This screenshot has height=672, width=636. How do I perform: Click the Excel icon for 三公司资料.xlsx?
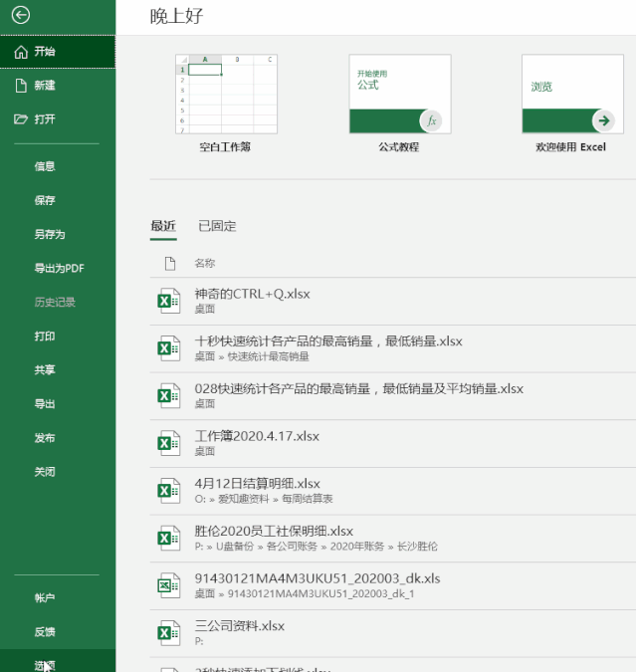(168, 633)
